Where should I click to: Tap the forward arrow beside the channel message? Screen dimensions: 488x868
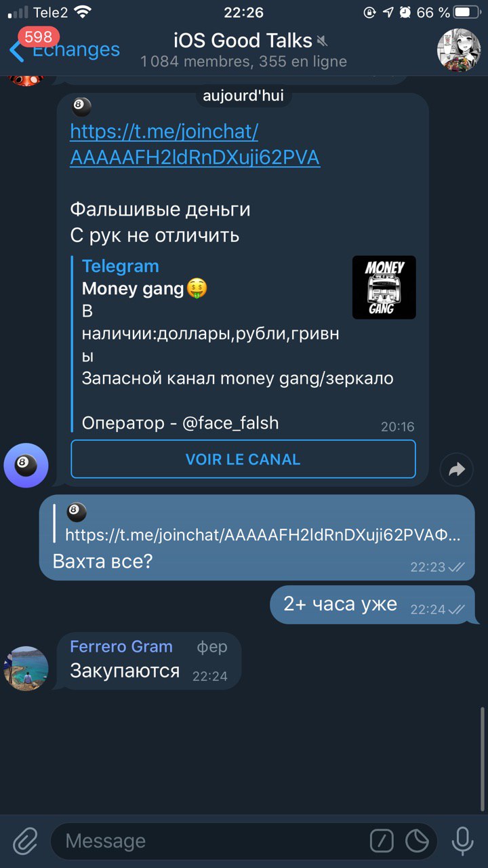(x=457, y=469)
